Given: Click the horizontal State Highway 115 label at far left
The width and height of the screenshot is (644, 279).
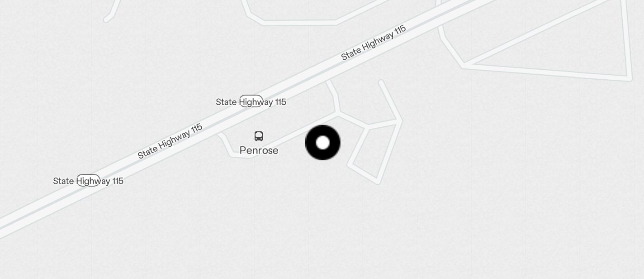Looking at the screenshot, I should pyautogui.click(x=88, y=181).
